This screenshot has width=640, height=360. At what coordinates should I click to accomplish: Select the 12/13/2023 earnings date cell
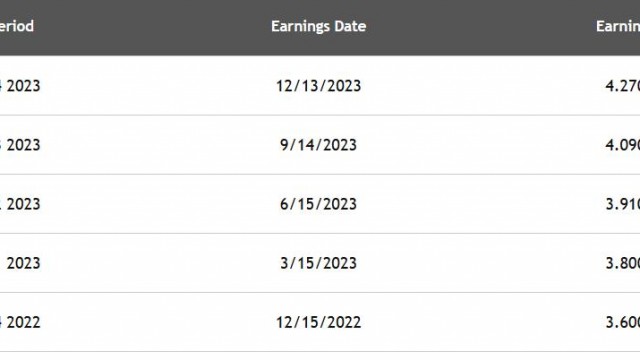[318, 86]
